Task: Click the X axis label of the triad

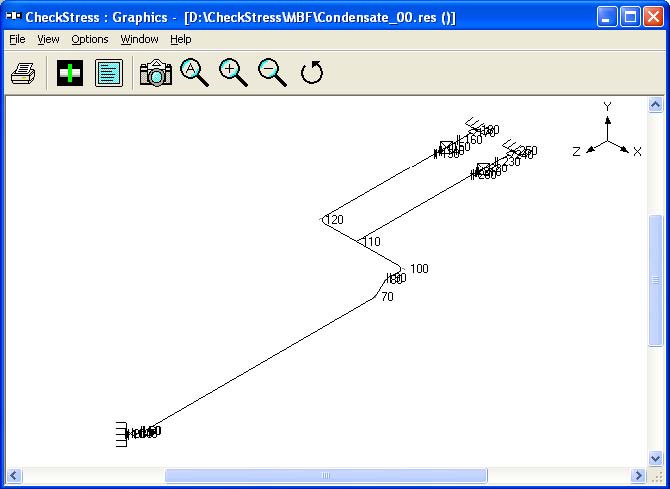Action: (x=637, y=151)
